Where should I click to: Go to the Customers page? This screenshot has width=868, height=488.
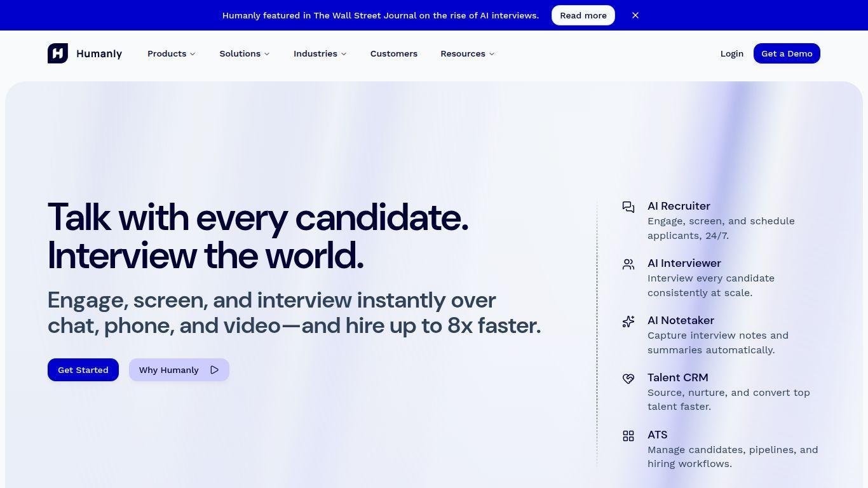pyautogui.click(x=394, y=54)
